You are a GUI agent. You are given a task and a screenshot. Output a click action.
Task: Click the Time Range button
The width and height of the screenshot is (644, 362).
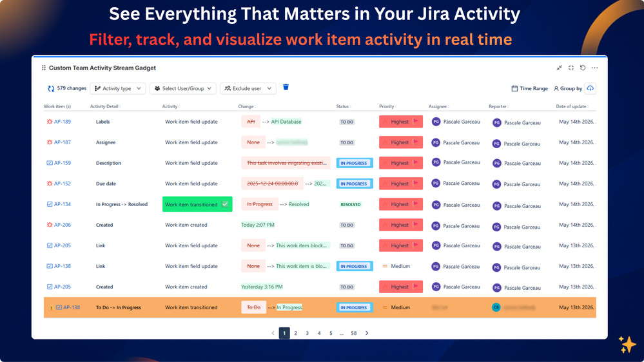pos(529,88)
